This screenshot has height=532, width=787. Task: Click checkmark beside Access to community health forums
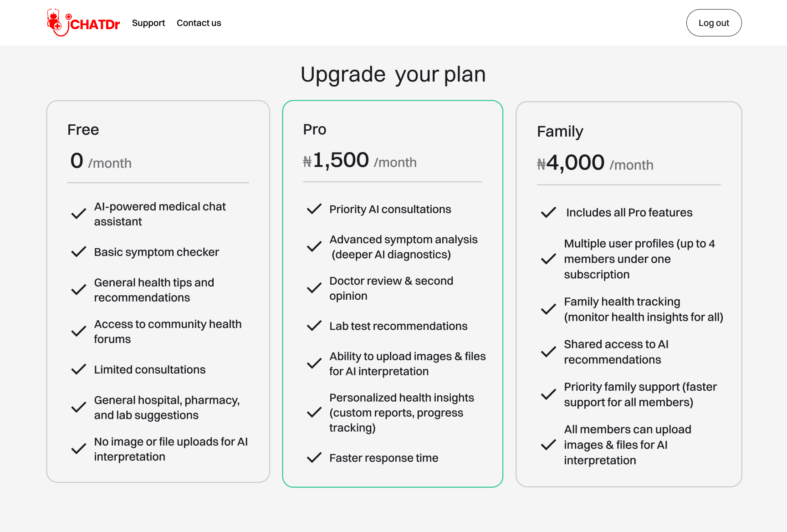tap(79, 331)
